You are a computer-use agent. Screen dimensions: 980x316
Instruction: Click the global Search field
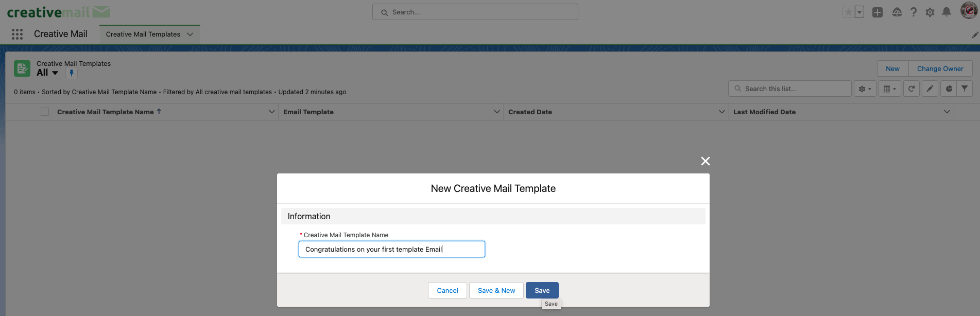click(475, 12)
